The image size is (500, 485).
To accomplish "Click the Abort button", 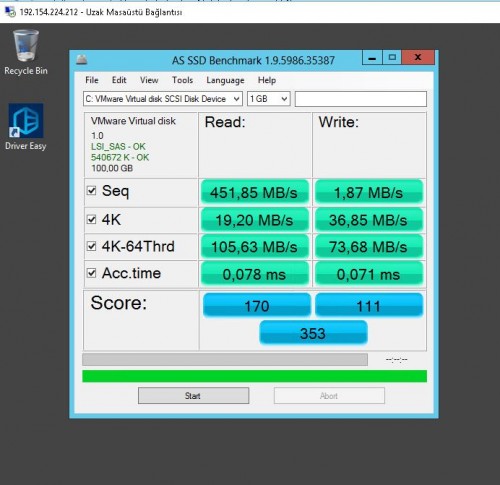I will (x=329, y=396).
